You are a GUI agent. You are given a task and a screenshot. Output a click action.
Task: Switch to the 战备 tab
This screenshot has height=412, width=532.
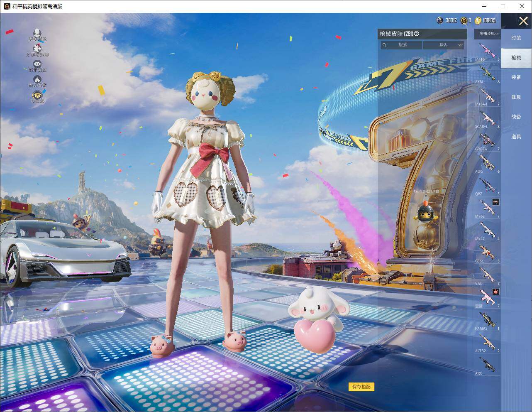click(x=516, y=117)
